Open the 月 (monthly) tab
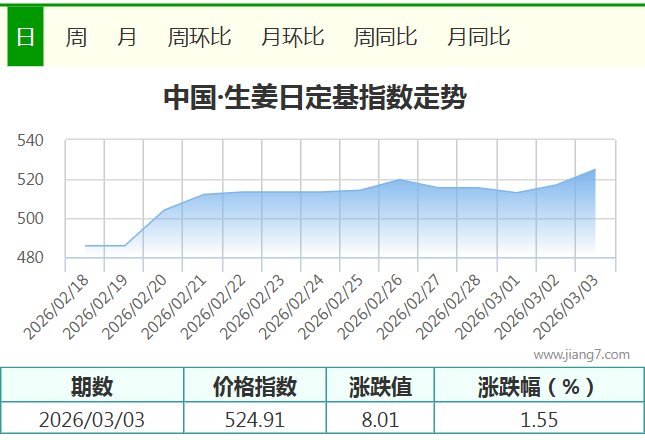 pyautogui.click(x=127, y=38)
